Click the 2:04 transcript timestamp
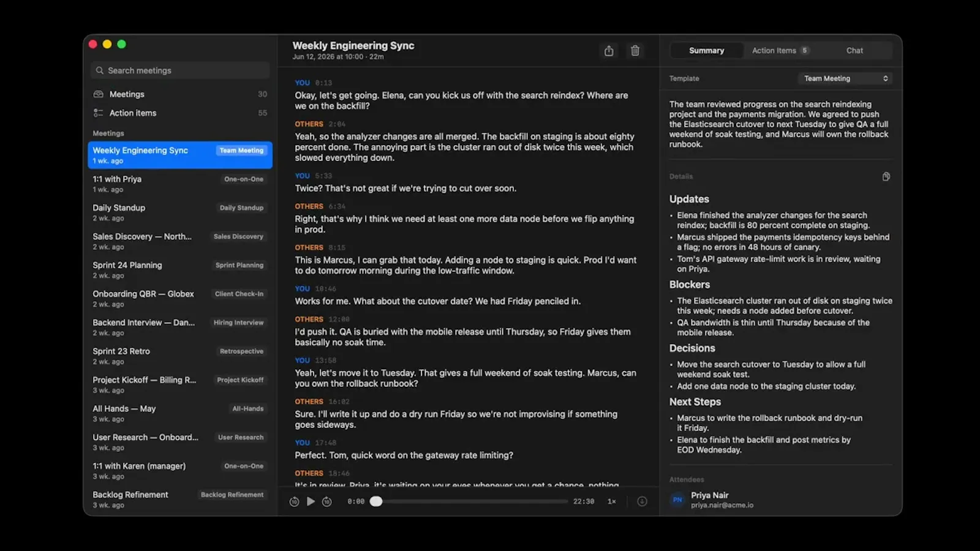Image resolution: width=980 pixels, height=551 pixels. (337, 124)
